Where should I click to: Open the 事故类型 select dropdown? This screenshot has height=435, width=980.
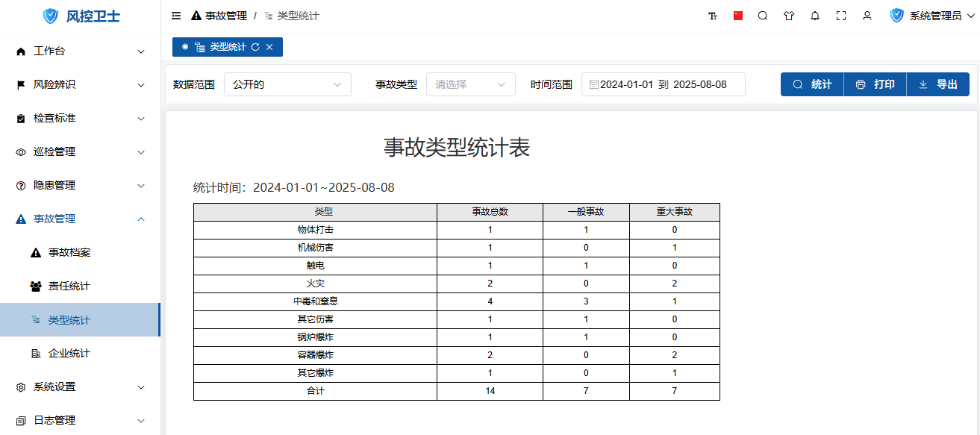click(x=470, y=84)
